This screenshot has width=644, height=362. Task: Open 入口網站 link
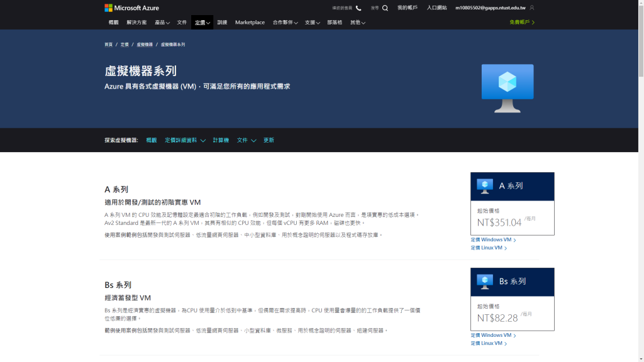click(x=436, y=8)
